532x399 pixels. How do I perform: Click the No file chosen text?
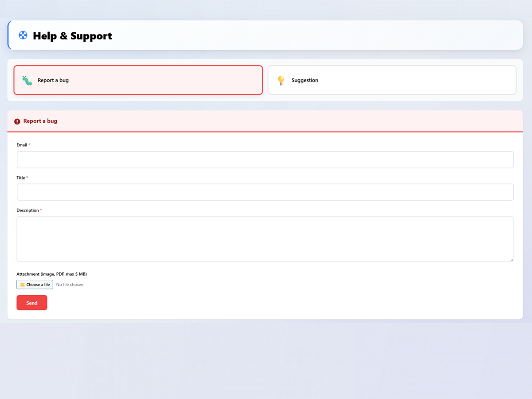70,284
